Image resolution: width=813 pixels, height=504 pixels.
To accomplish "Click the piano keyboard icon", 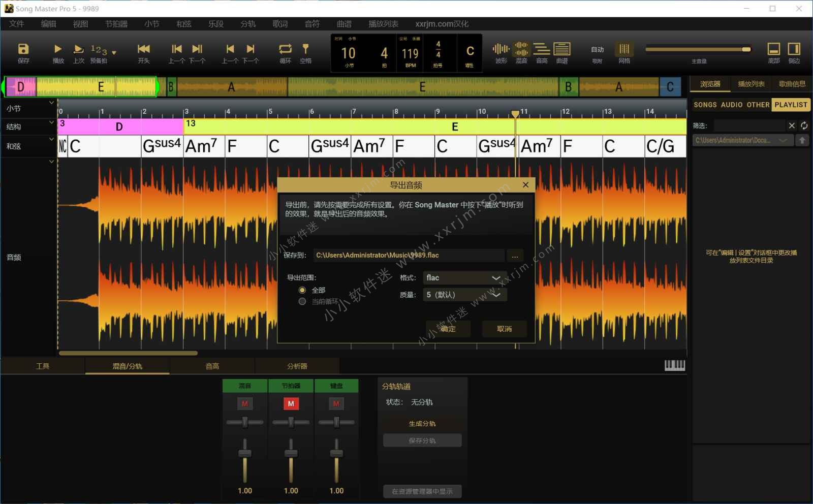I will (x=675, y=365).
